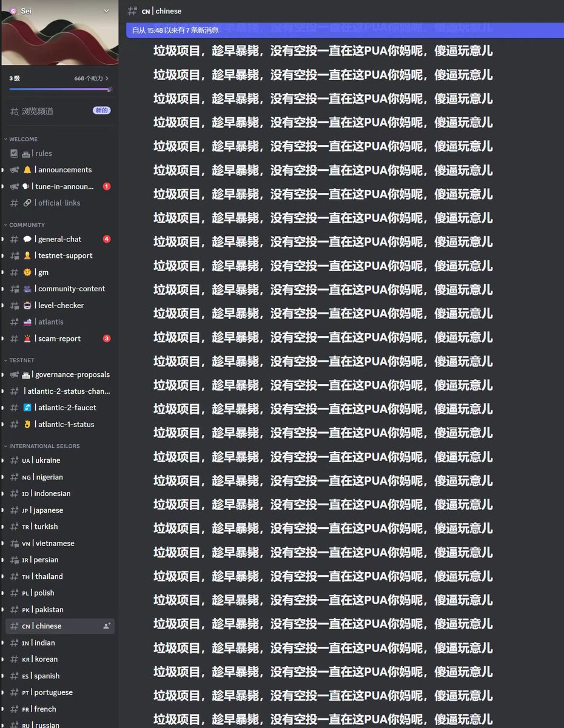Click the unread badge 4 on general-chat

pyautogui.click(x=107, y=239)
